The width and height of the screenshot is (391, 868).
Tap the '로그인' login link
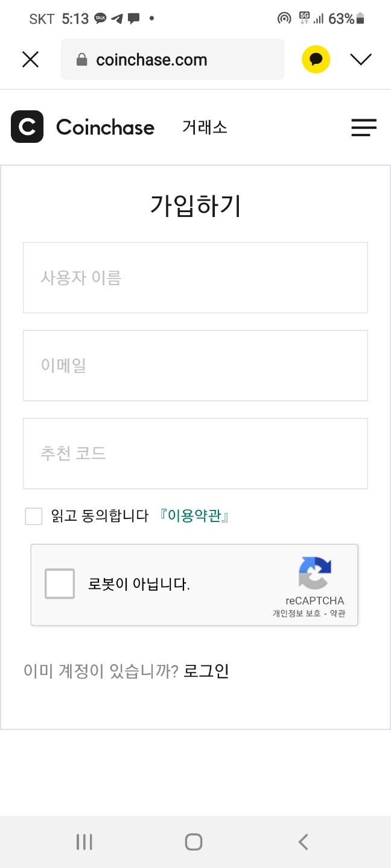[x=206, y=671]
